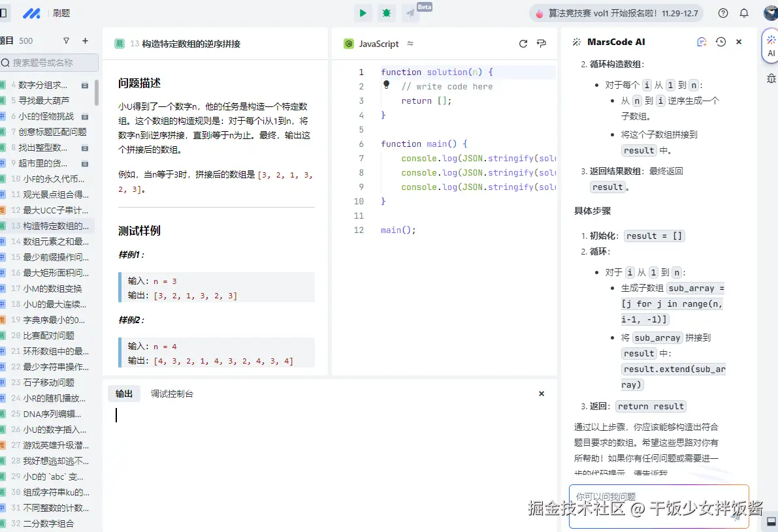778x532 pixels.
Task: Click the problem title 构造特定数组的逆序拼接
Action: [x=191, y=44]
